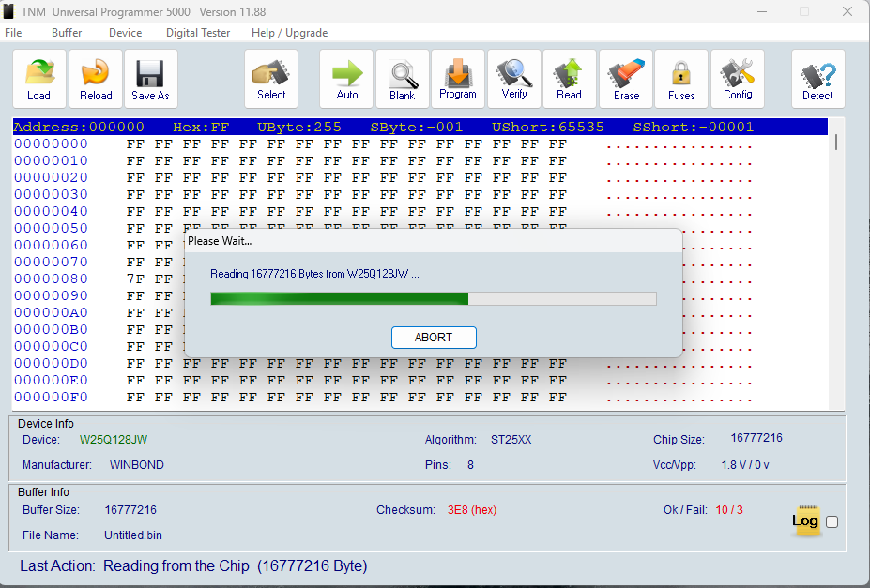The height and width of the screenshot is (588, 870).
Task: Click the green reading progress bar
Action: tap(434, 299)
